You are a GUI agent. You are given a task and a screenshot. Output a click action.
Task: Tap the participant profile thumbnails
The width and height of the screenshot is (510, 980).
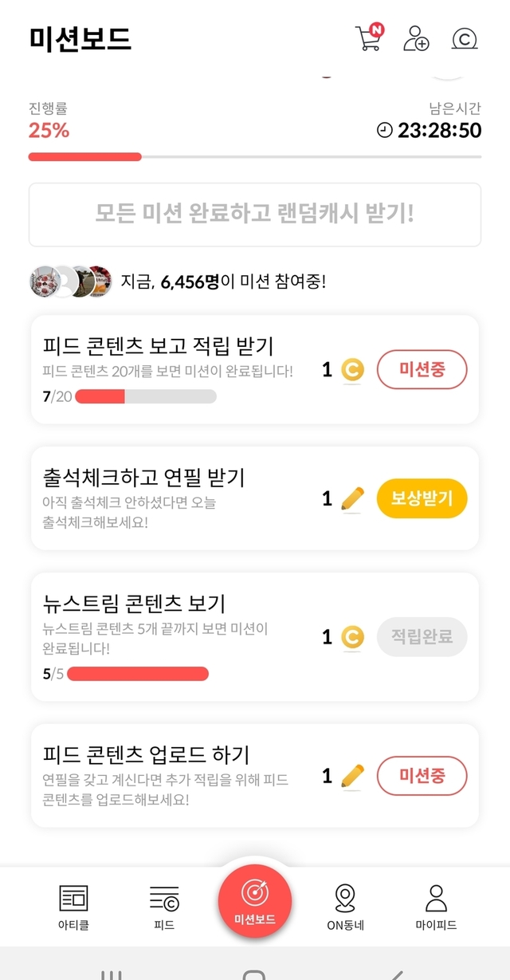(x=69, y=281)
